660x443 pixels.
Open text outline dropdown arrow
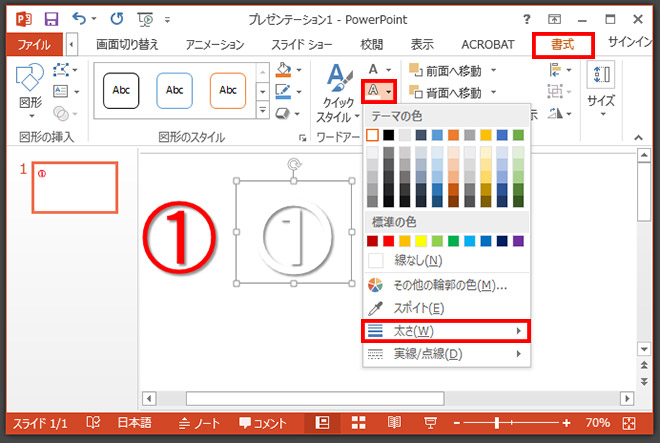[389, 91]
